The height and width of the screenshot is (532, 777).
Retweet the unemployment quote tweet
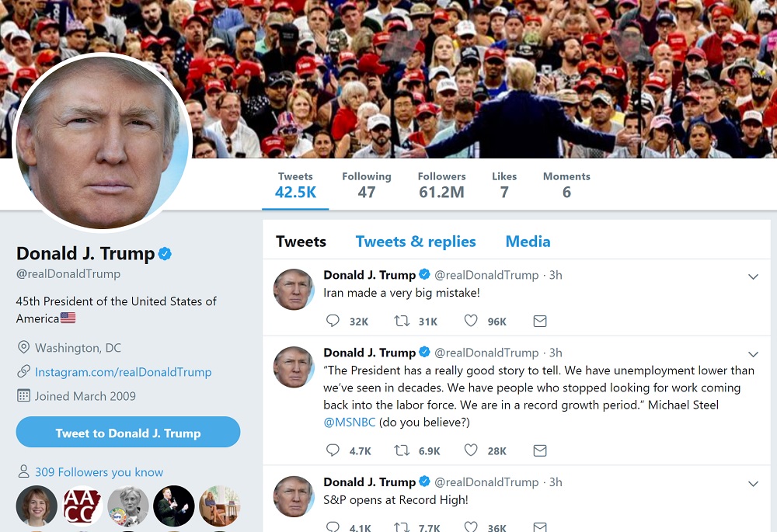(x=402, y=450)
